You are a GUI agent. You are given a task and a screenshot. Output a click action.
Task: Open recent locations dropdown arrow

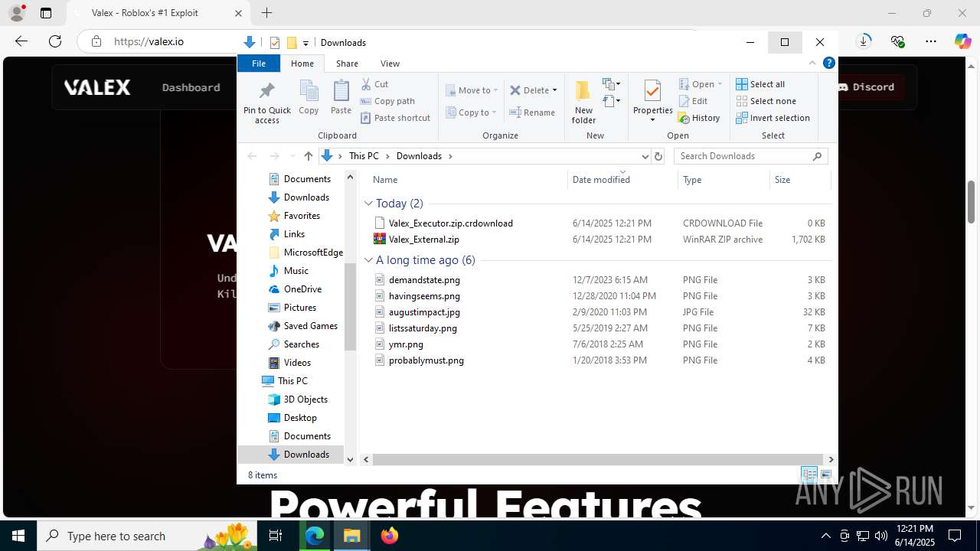[x=292, y=156]
